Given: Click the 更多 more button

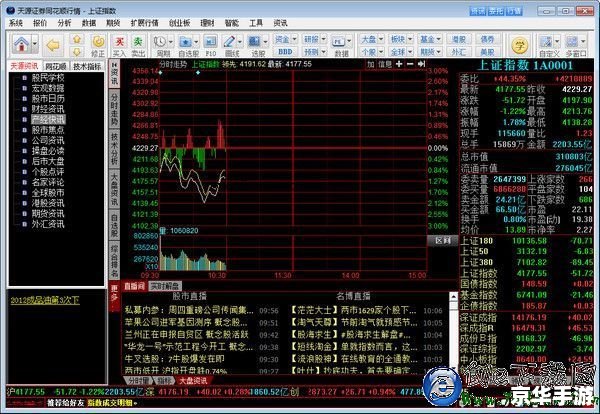Looking at the screenshot, I should pos(114,297).
